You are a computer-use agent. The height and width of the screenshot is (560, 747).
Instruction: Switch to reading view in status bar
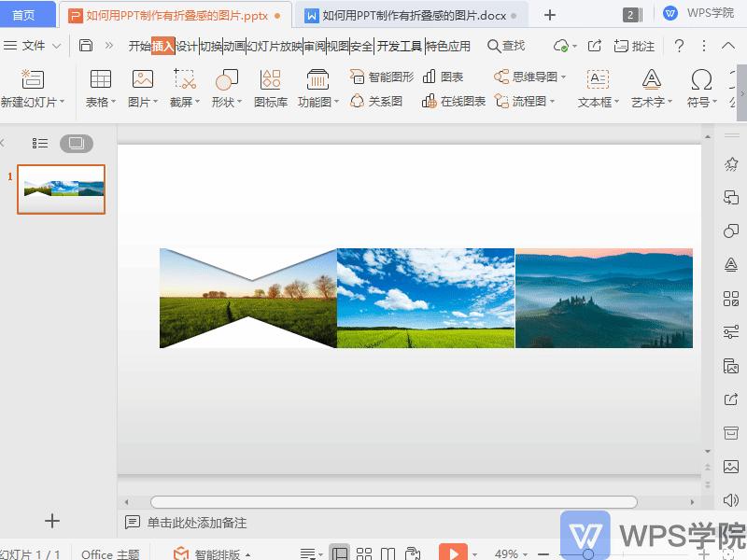388,553
